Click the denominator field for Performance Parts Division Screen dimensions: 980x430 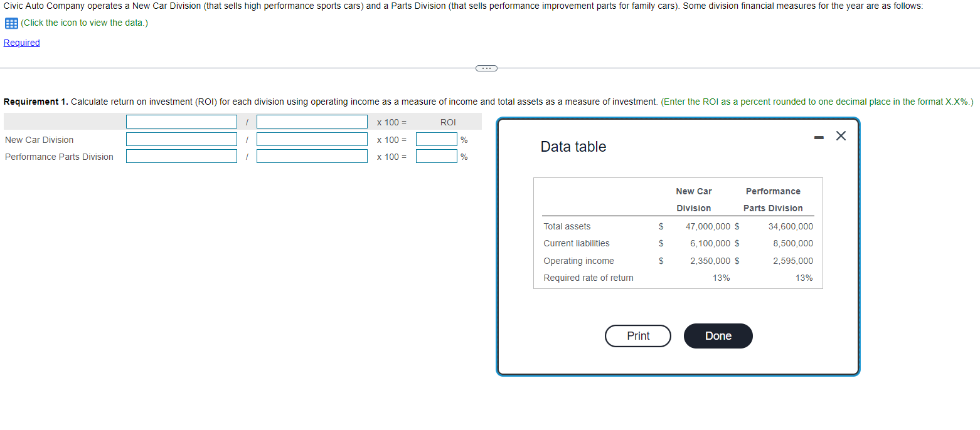(x=312, y=156)
